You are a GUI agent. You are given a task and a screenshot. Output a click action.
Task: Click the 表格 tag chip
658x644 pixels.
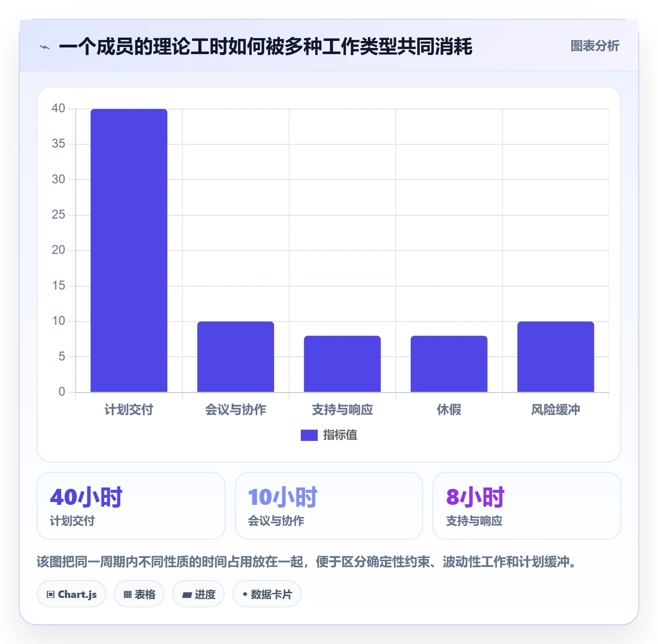pos(139,594)
